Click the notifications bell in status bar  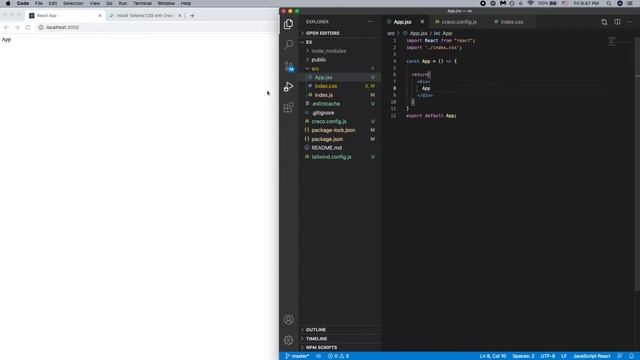[x=631, y=356]
